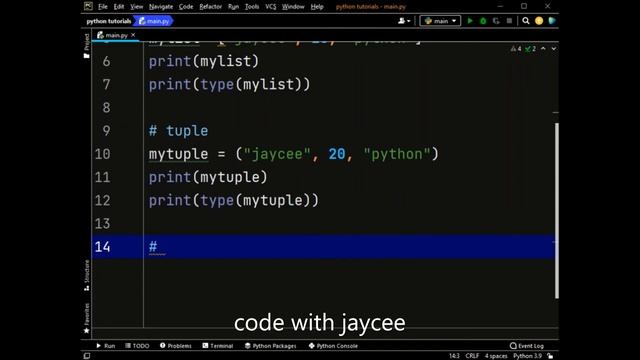Run the main configuration with green play icon
This screenshot has width=640, height=360.
coord(470,21)
